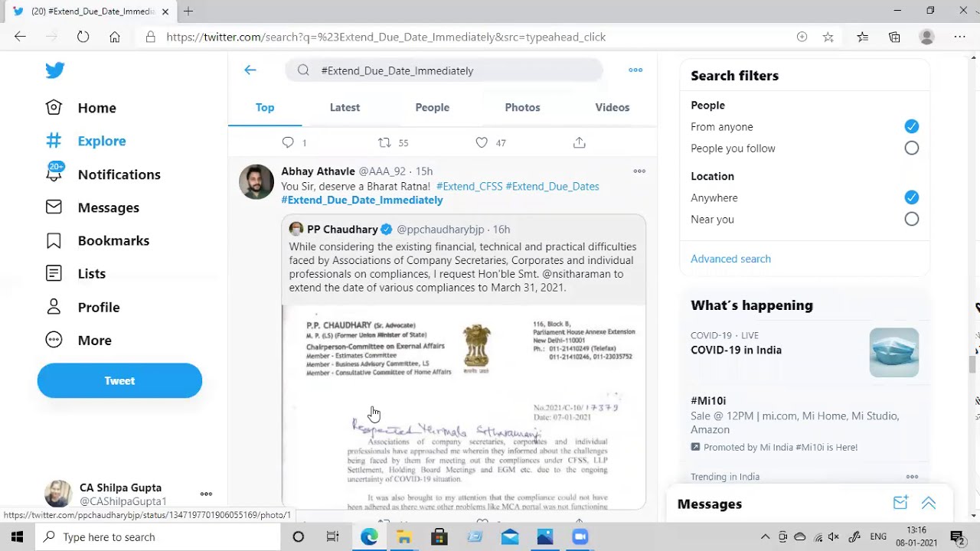Click the #Extend_Due_Dates hashtag

553,186
